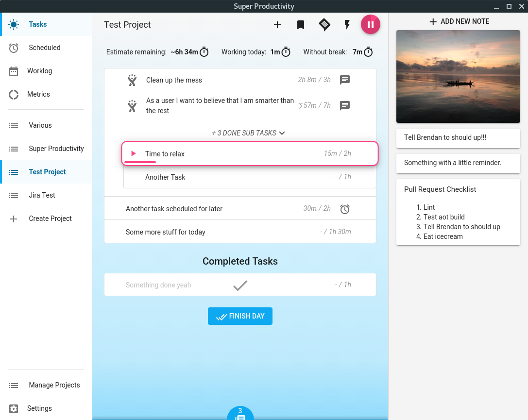
Task: Expand the 3 done sub tasks
Action: pyautogui.click(x=248, y=133)
